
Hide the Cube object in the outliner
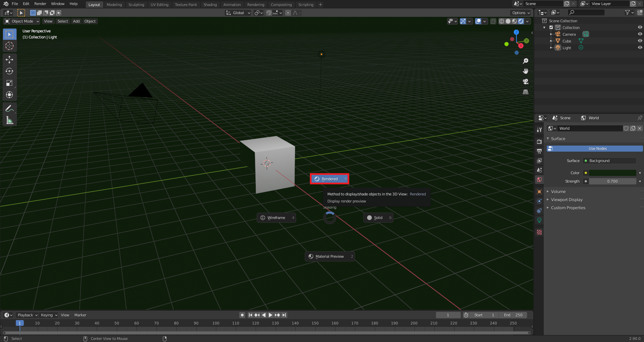(x=640, y=41)
